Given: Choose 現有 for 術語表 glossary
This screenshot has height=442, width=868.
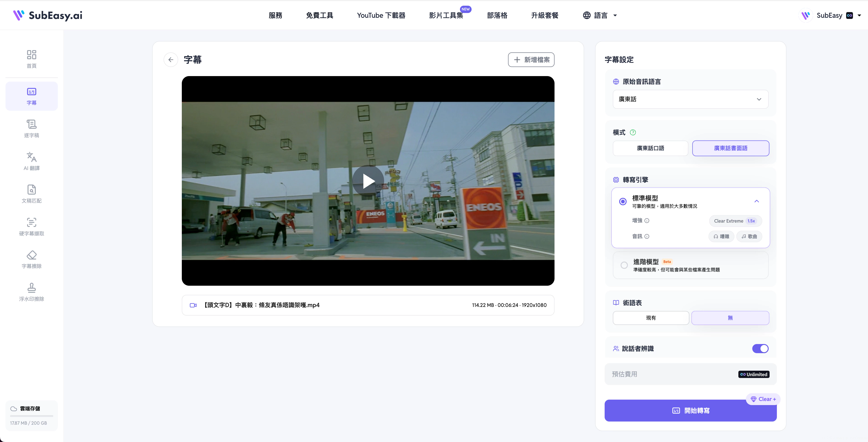Looking at the screenshot, I should tap(651, 318).
